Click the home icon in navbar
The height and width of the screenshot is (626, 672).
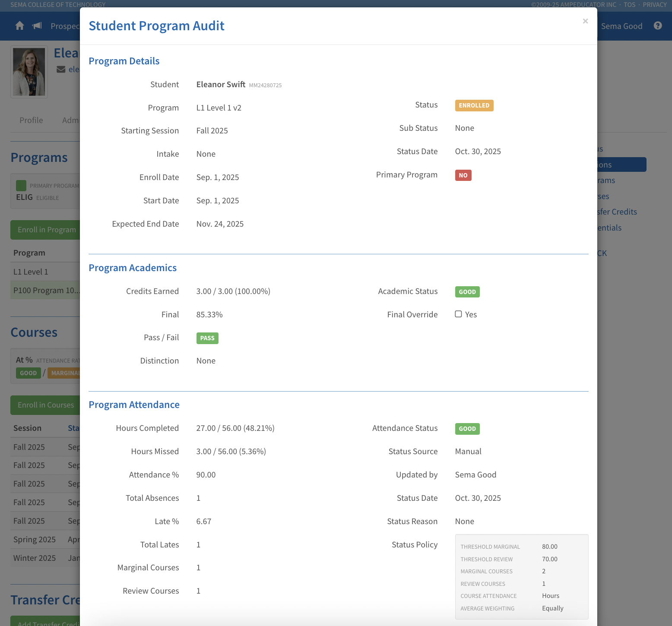pyautogui.click(x=19, y=26)
